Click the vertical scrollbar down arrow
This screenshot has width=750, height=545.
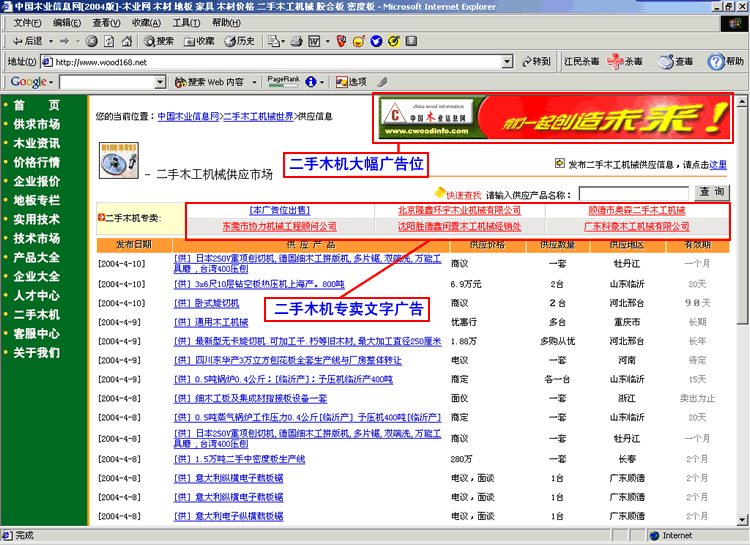742,518
